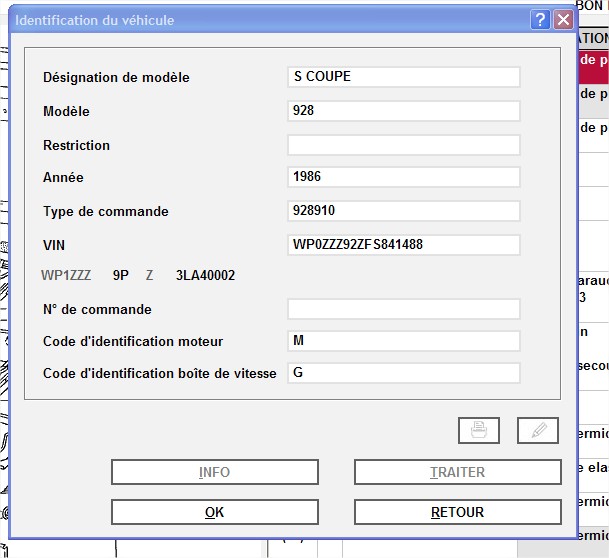Click the Désignation de modèle field
Viewport: 609px width, 558px height.
click(404, 77)
